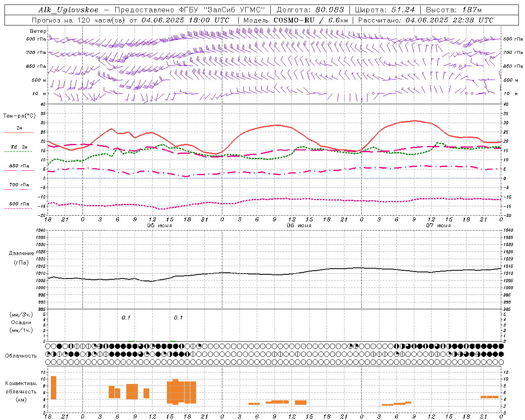525x420 pixels.
Task: Click the "500 м" wind level label on the left
Action: pyautogui.click(x=39, y=80)
